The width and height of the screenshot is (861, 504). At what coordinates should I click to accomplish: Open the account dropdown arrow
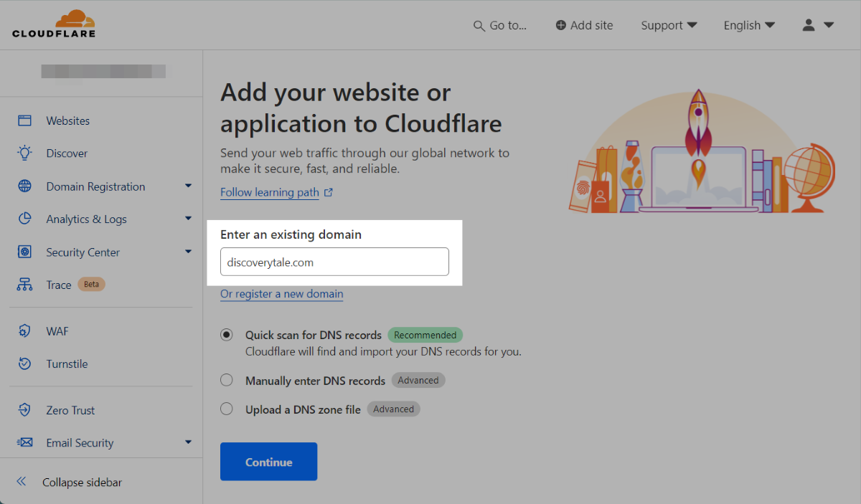pos(829,25)
